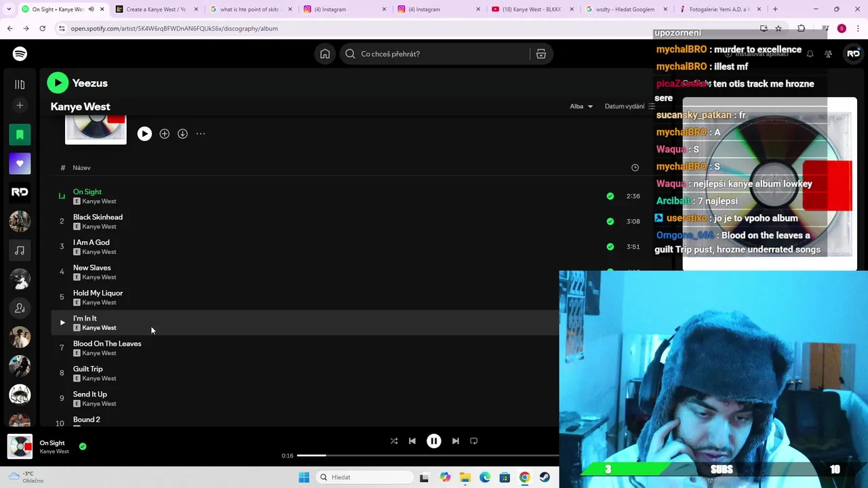Seek on the song progress bar

point(428,455)
